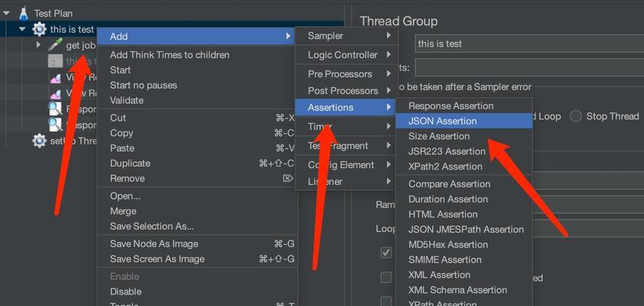Image resolution: width=644 pixels, height=306 pixels.
Task: Add an XPath2 Assertion
Action: [x=464, y=167]
